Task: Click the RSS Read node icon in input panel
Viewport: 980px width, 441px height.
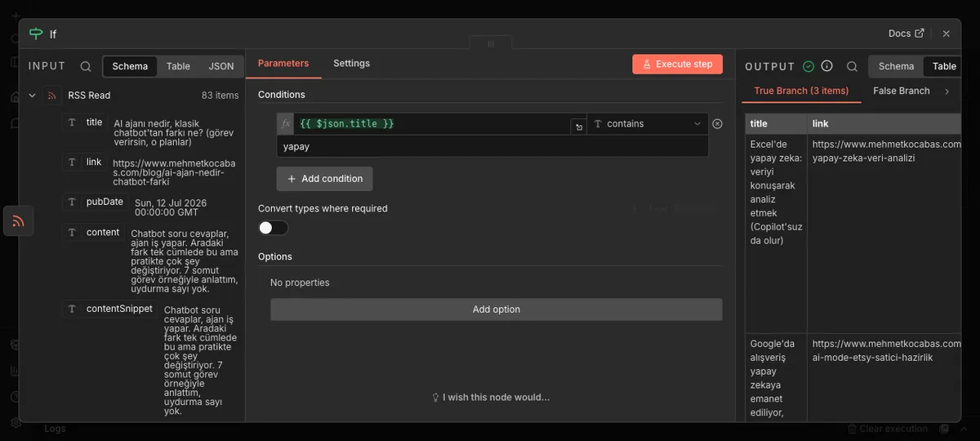Action: tap(52, 96)
